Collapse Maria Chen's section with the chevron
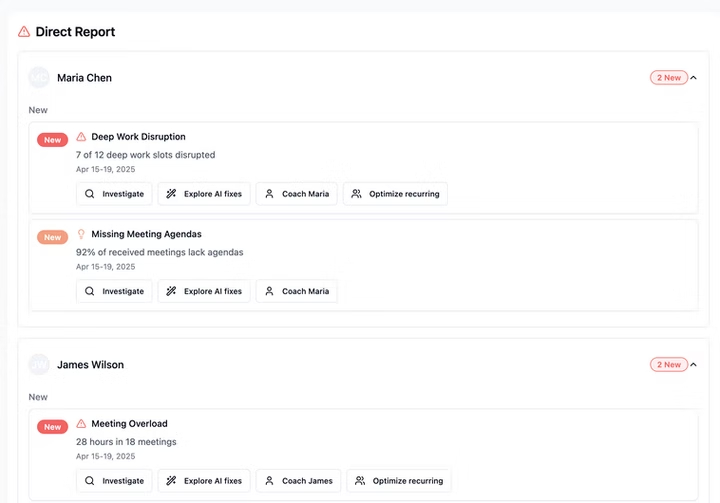720x503 pixels. (x=694, y=78)
